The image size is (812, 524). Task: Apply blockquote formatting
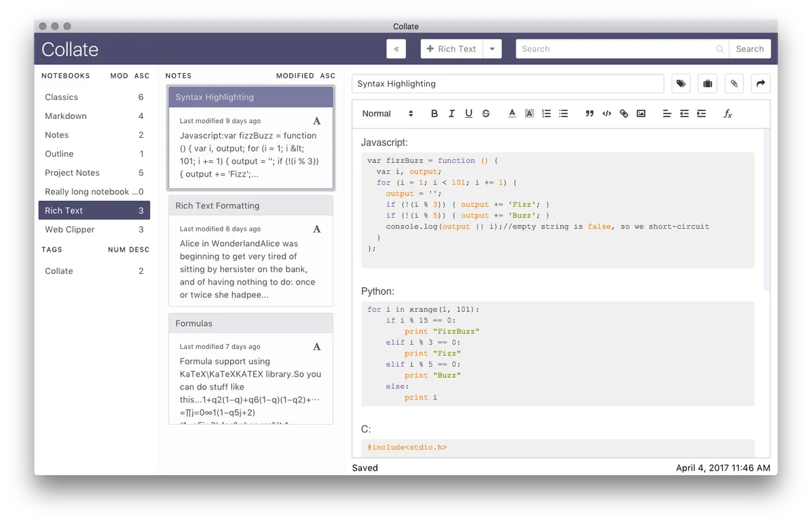(589, 114)
